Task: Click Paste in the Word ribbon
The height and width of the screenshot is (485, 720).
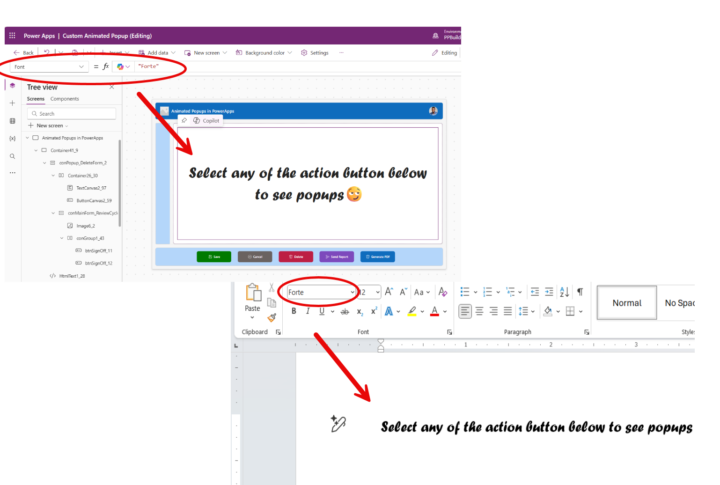Action: tap(252, 301)
